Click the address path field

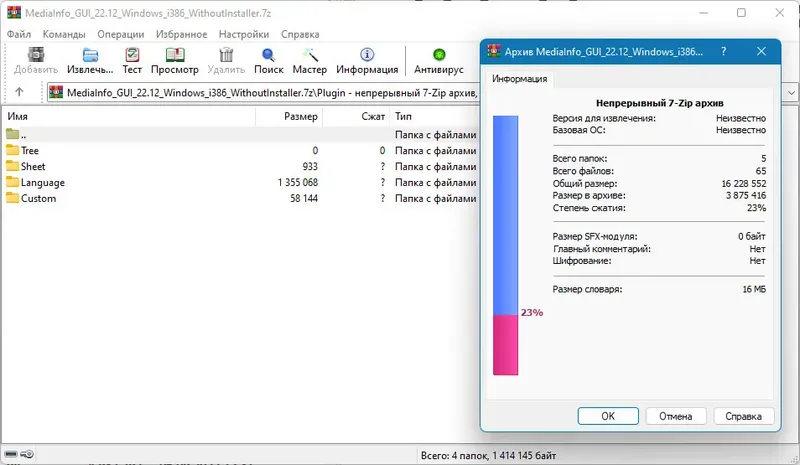tap(262, 92)
